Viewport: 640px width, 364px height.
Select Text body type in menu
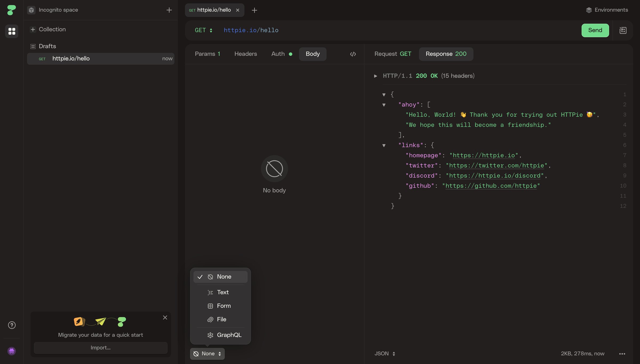[x=221, y=292]
